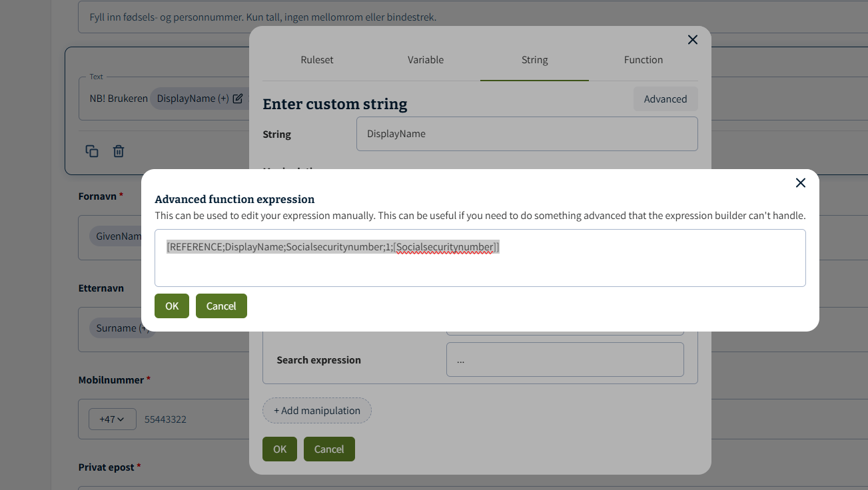Click the Mobilnummer field with 55443322
This screenshot has height=490, width=868.
pyautogui.click(x=165, y=419)
